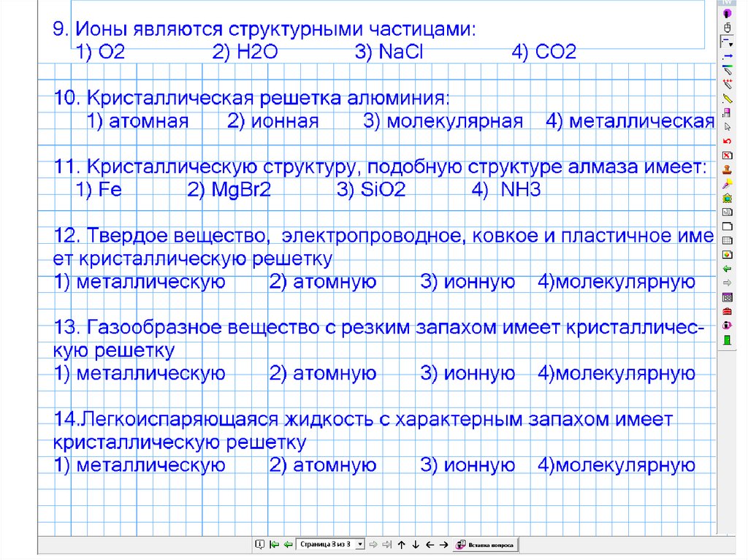Viewport: 748px width, 560px height.
Task: Click the grey last page arrow in bottom bar
Action: [387, 544]
